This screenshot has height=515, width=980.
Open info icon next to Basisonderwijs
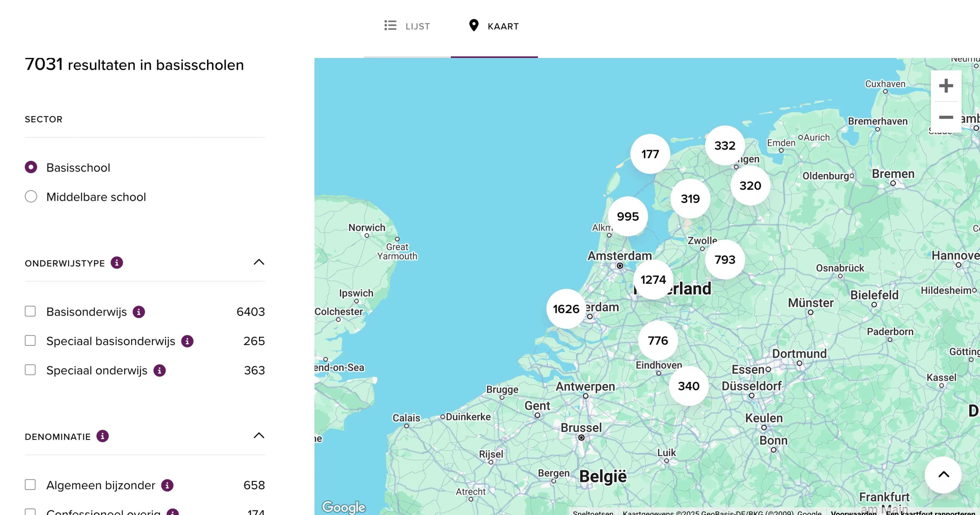(x=139, y=312)
